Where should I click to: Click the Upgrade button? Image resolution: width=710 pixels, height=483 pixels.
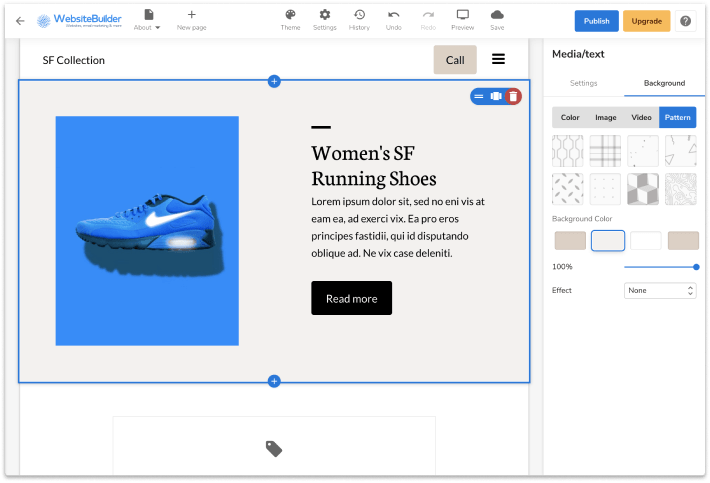647,21
